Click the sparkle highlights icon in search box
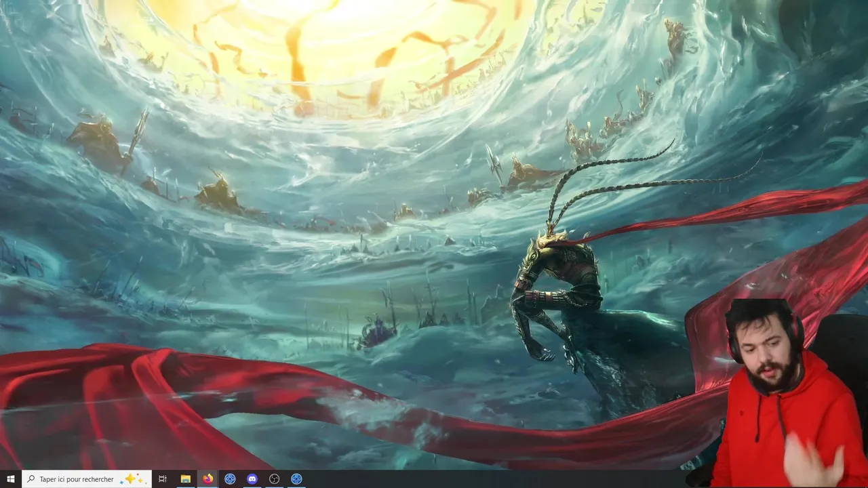This screenshot has height=488, width=868. [x=132, y=479]
